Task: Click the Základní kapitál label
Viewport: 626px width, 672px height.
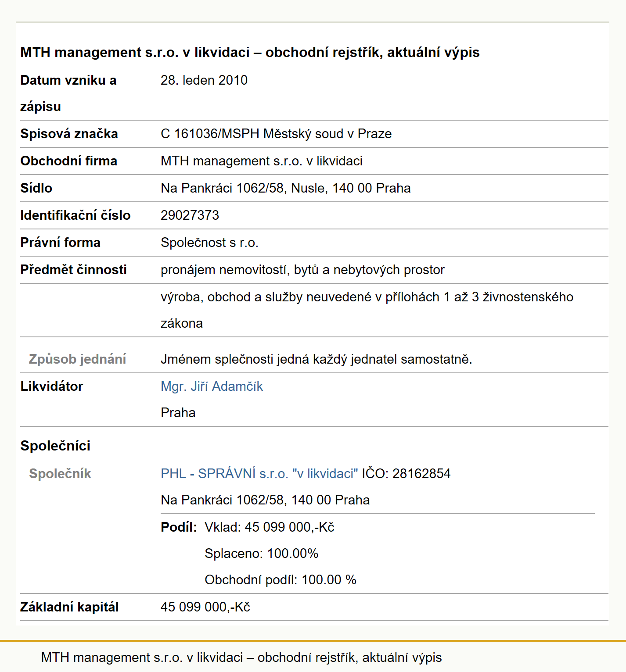Action: pyautogui.click(x=69, y=607)
